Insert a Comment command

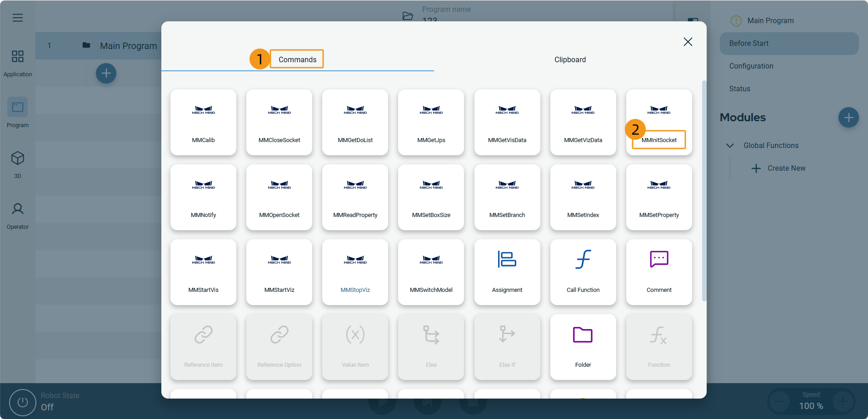pos(659,272)
